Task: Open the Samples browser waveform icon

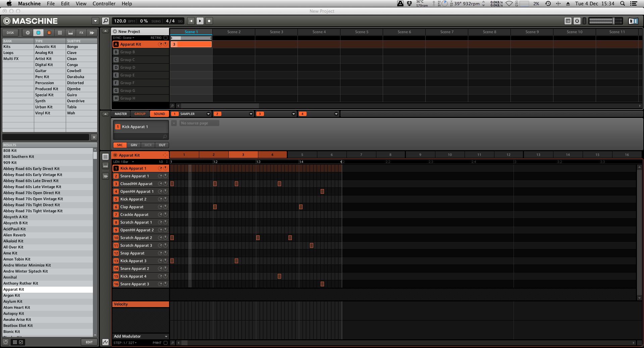Action: click(92, 33)
